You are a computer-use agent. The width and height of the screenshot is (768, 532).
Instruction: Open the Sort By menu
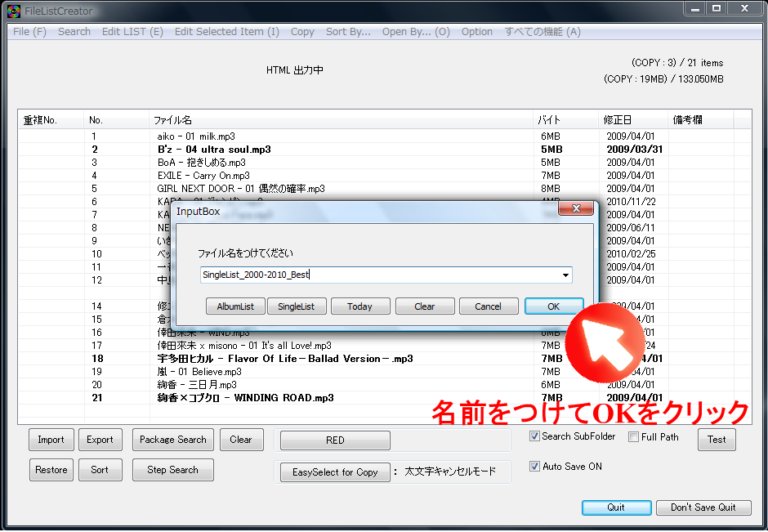(x=348, y=31)
